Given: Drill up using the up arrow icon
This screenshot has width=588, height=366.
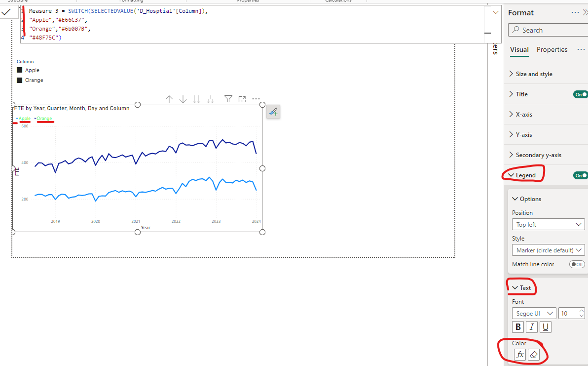Looking at the screenshot, I should point(169,99).
